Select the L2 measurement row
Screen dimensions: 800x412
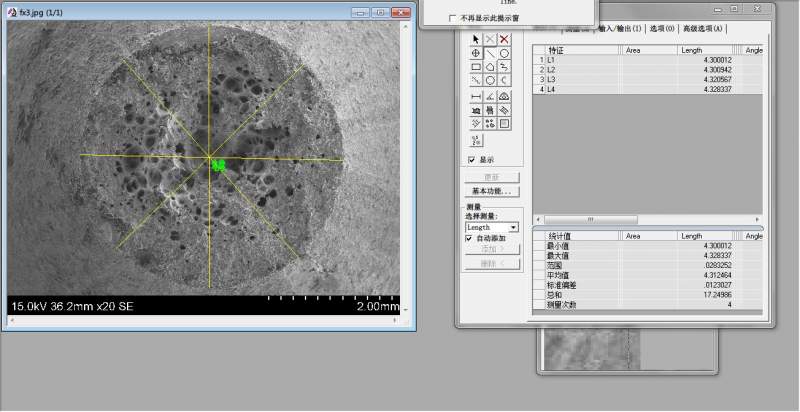[x=648, y=69]
